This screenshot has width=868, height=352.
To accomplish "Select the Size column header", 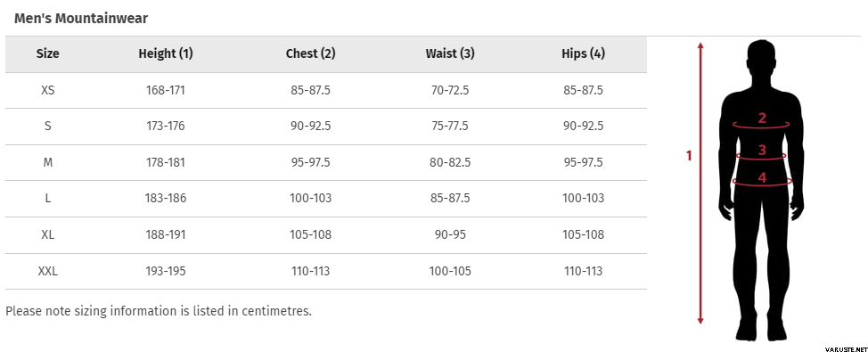I will (47, 53).
